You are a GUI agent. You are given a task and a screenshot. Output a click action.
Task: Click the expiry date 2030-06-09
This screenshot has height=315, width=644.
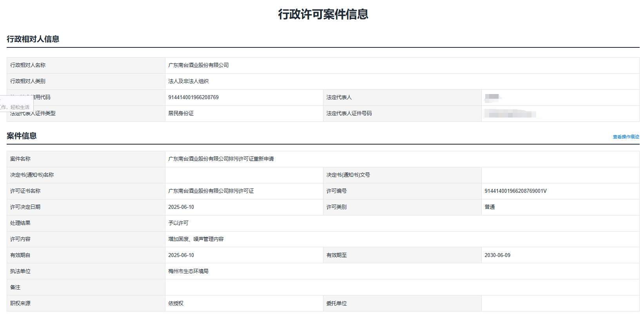click(x=497, y=255)
